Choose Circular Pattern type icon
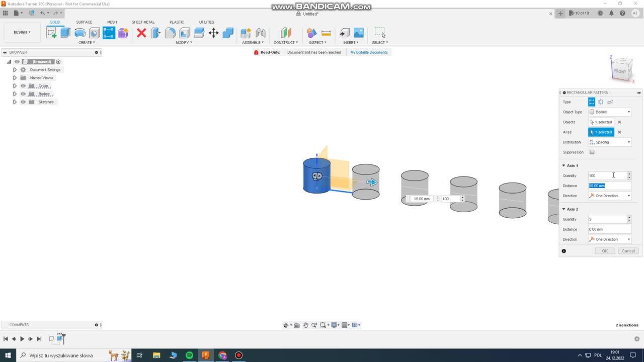This screenshot has height=362, width=644. 601,102
